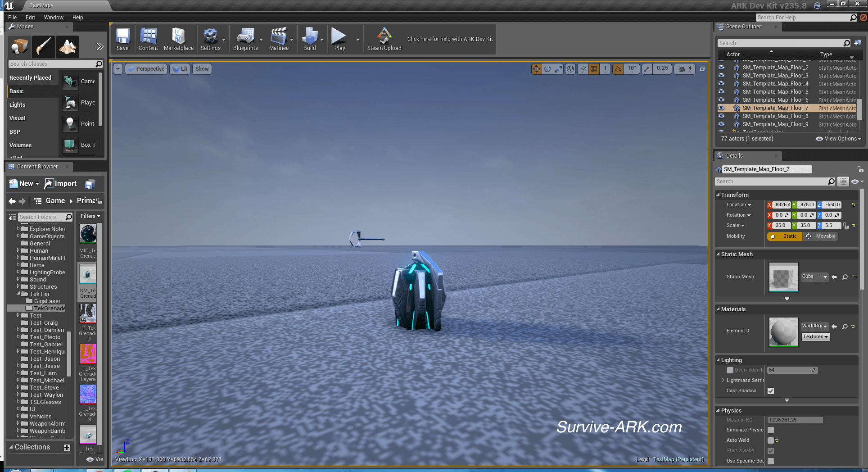Start Play in editor
This screenshot has height=472, width=868.
coord(339,39)
